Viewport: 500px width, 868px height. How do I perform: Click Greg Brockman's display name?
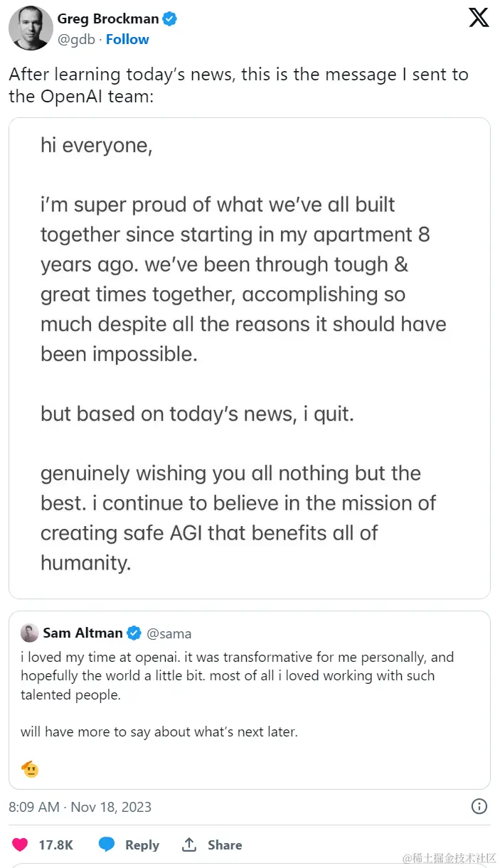[x=109, y=19]
